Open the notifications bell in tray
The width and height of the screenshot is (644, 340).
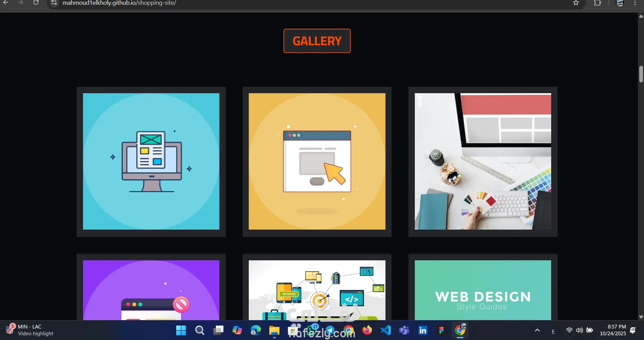coord(633,330)
